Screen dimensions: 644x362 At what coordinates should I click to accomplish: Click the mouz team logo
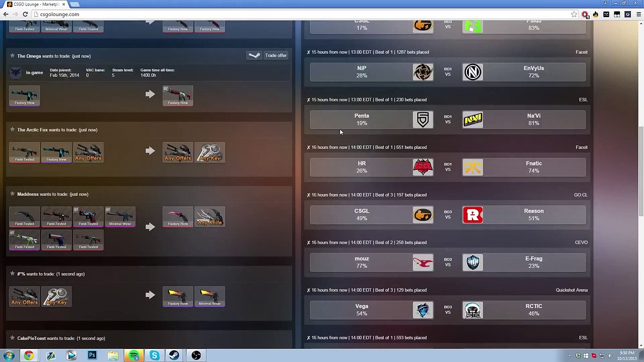[423, 262]
